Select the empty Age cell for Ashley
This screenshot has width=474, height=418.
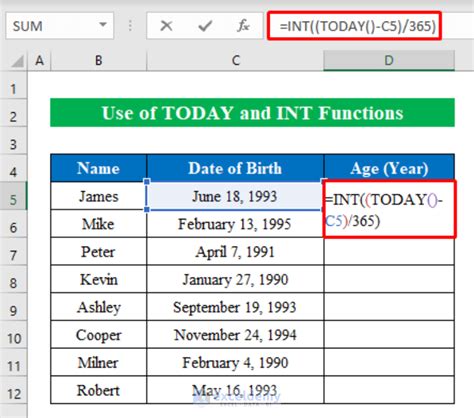coord(389,307)
